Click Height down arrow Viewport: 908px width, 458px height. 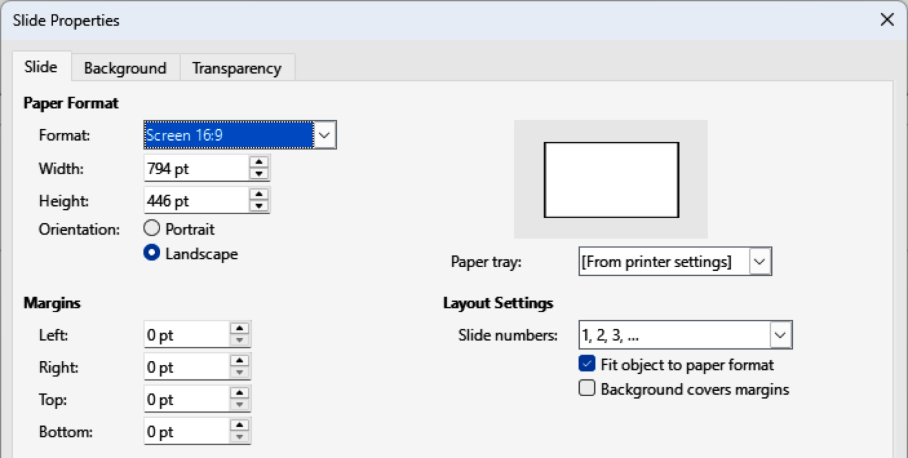tap(260, 206)
